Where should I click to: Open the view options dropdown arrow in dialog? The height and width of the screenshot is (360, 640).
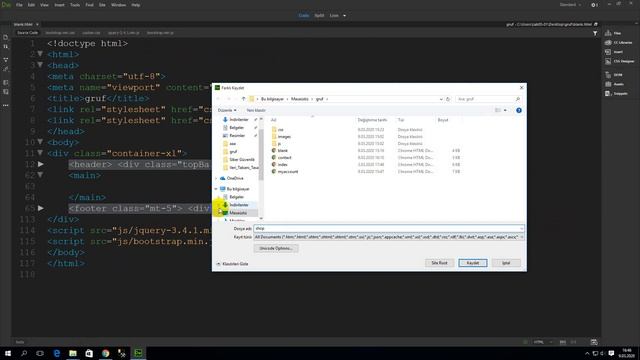coord(505,110)
